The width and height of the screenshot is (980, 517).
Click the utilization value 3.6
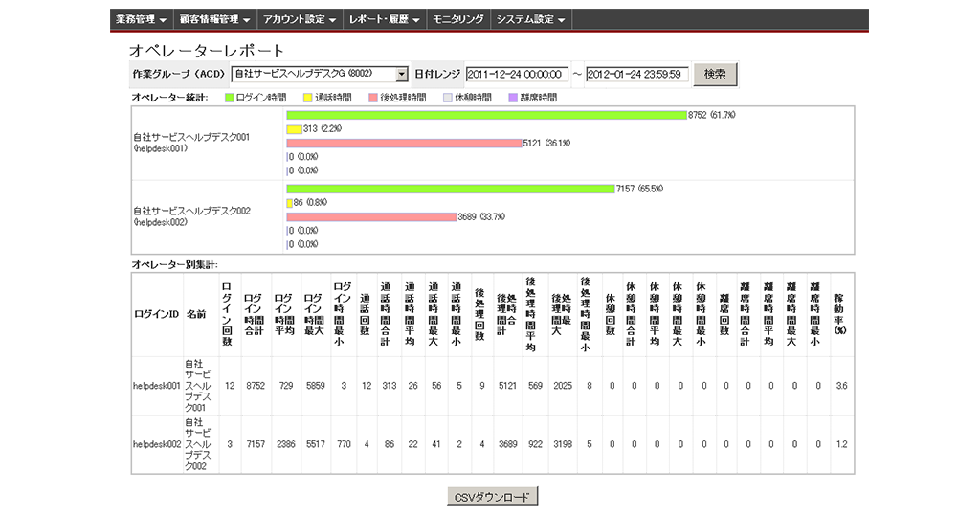point(842,387)
